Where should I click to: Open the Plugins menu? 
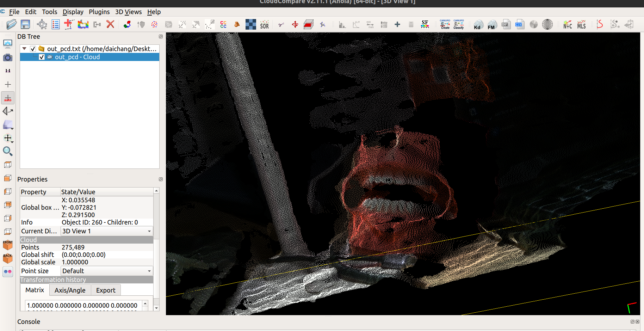click(99, 12)
